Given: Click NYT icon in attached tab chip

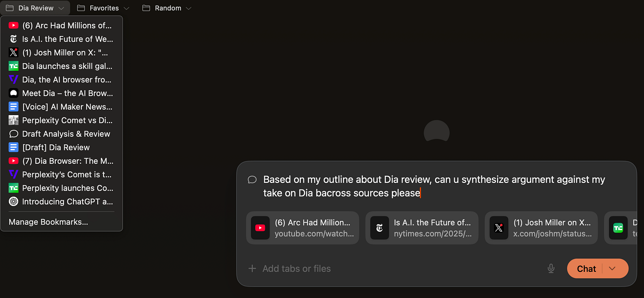Looking at the screenshot, I should (379, 228).
